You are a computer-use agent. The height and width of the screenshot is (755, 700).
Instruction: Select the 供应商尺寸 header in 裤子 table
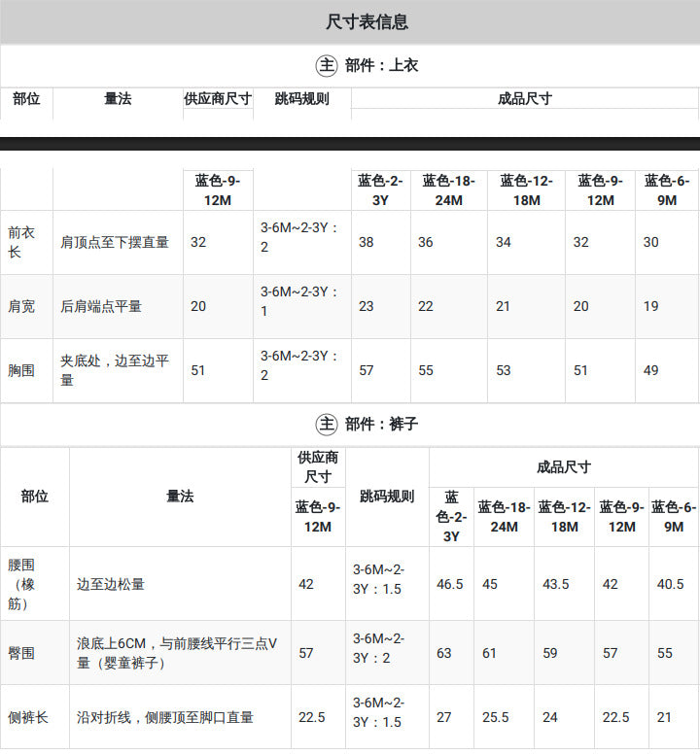click(318, 467)
